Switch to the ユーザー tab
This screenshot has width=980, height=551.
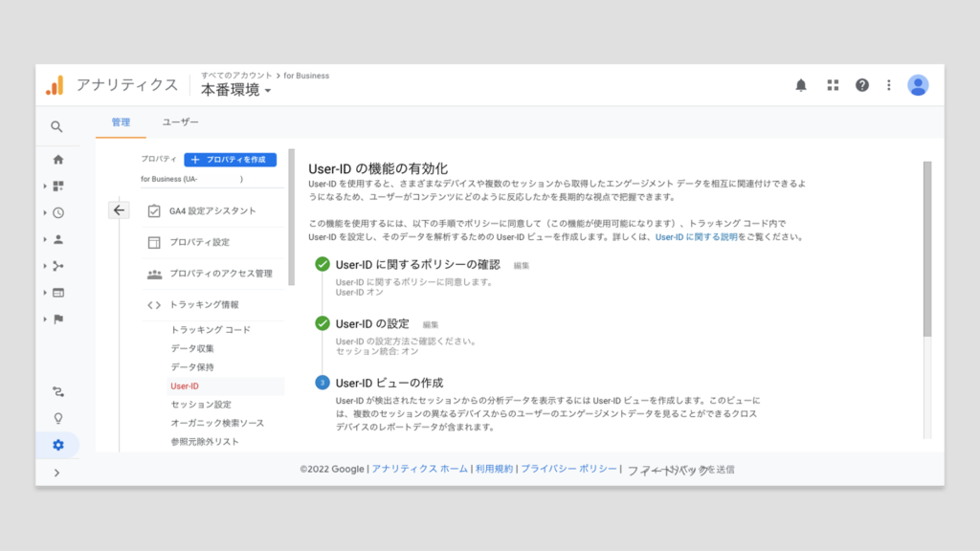(180, 122)
